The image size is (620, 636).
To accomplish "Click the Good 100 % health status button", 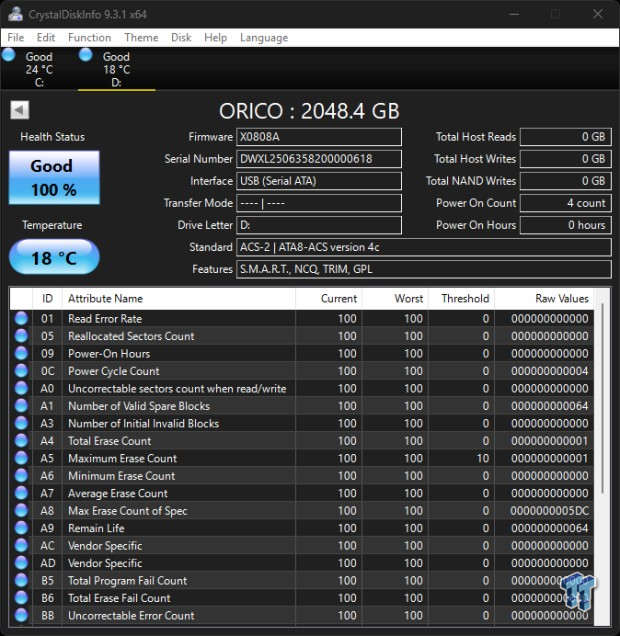I will click(x=54, y=177).
